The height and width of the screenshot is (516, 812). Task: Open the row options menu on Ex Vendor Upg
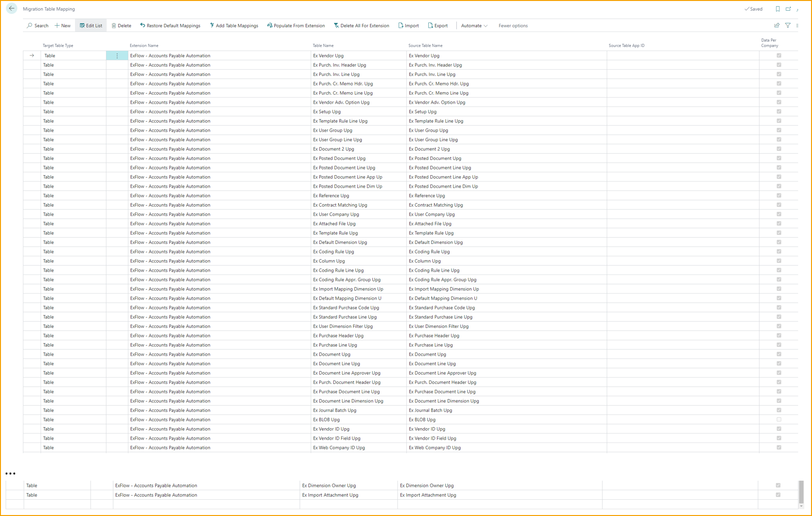[x=117, y=55]
